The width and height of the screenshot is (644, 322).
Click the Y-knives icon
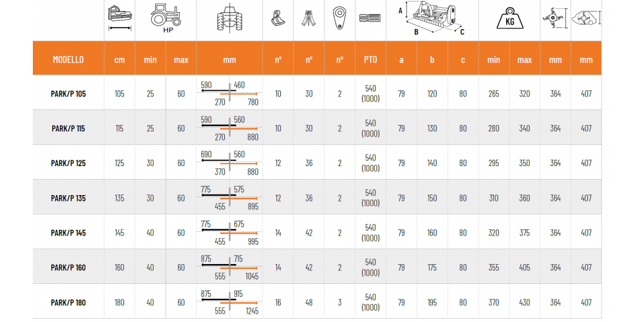point(309,19)
